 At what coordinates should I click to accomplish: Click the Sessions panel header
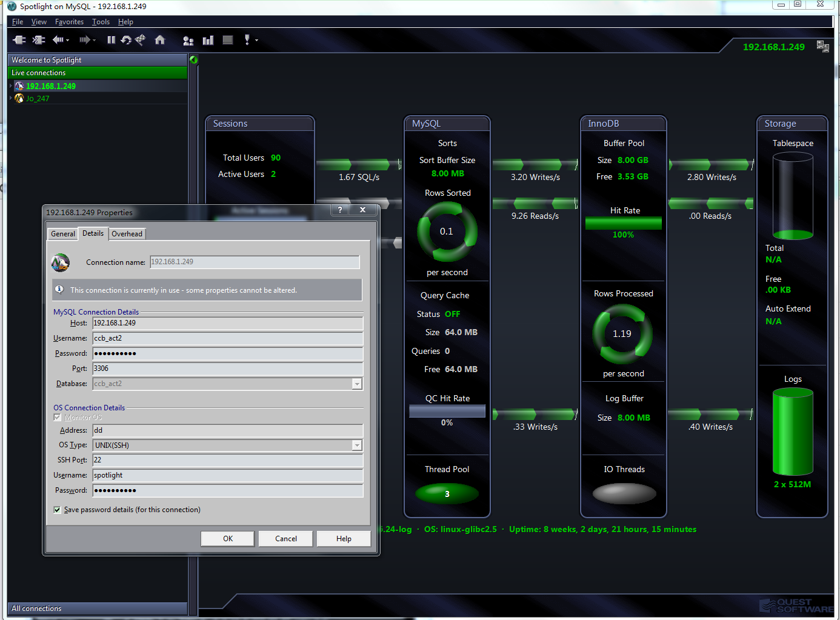point(260,124)
